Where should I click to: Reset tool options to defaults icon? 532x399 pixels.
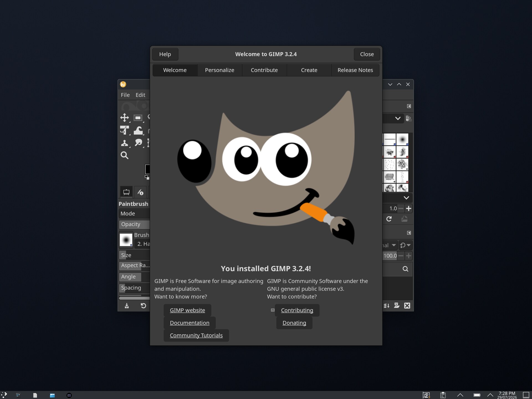(x=143, y=306)
